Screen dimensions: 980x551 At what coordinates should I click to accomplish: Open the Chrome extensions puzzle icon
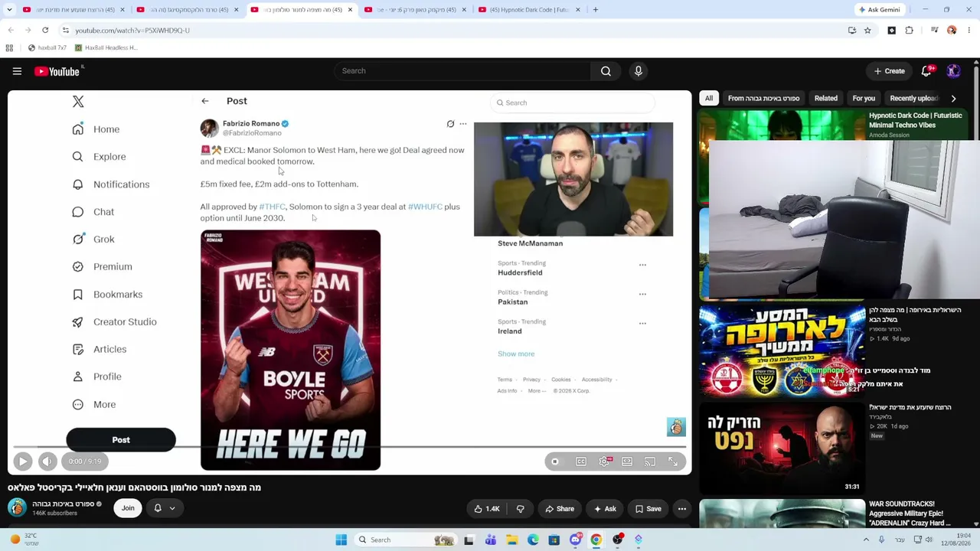[909, 31]
